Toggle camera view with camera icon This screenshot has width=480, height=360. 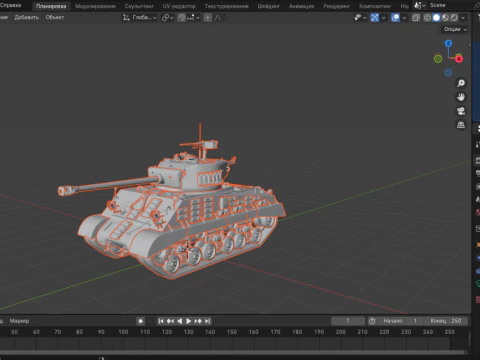(x=461, y=111)
